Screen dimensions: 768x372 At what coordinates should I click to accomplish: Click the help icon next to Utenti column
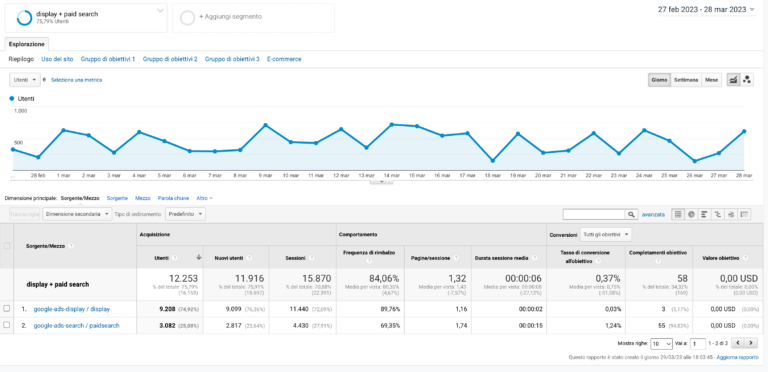pos(175,257)
